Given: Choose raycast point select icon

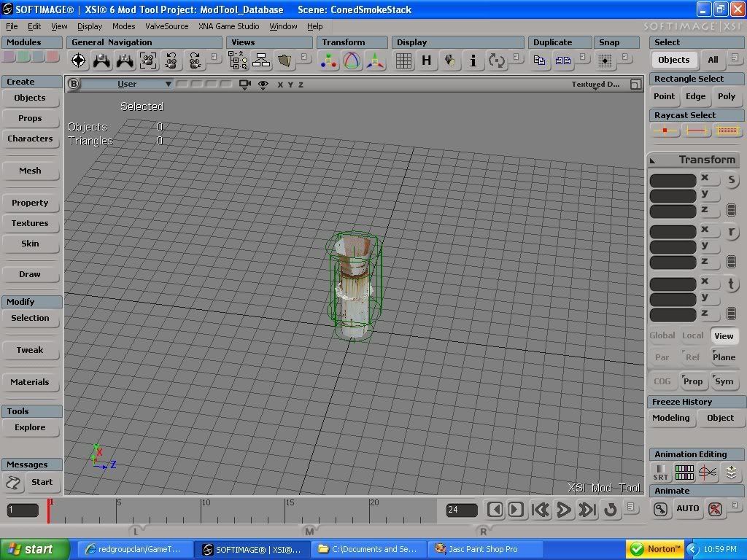Looking at the screenshot, I should (665, 130).
